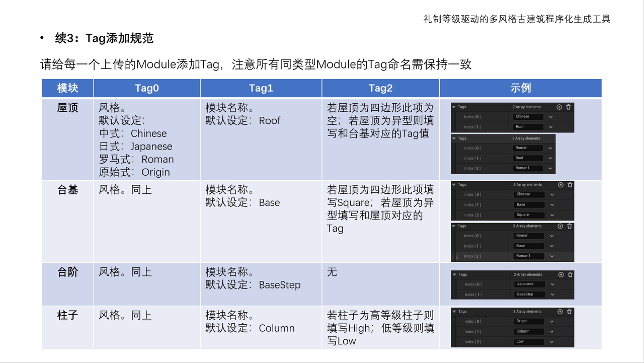Delete the Roman Base tags array via trash icon
Screen dimensions: 644x363
[570, 226]
